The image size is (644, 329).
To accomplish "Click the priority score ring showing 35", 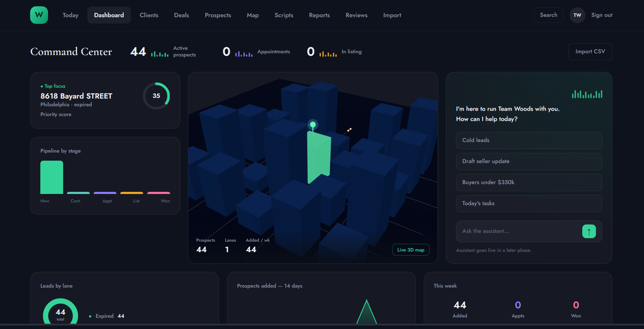I will pyautogui.click(x=156, y=96).
